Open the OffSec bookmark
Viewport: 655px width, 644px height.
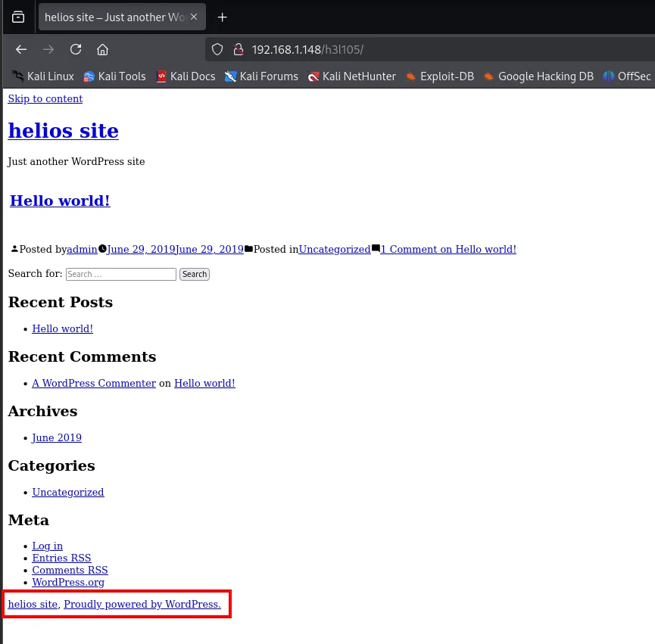click(626, 76)
